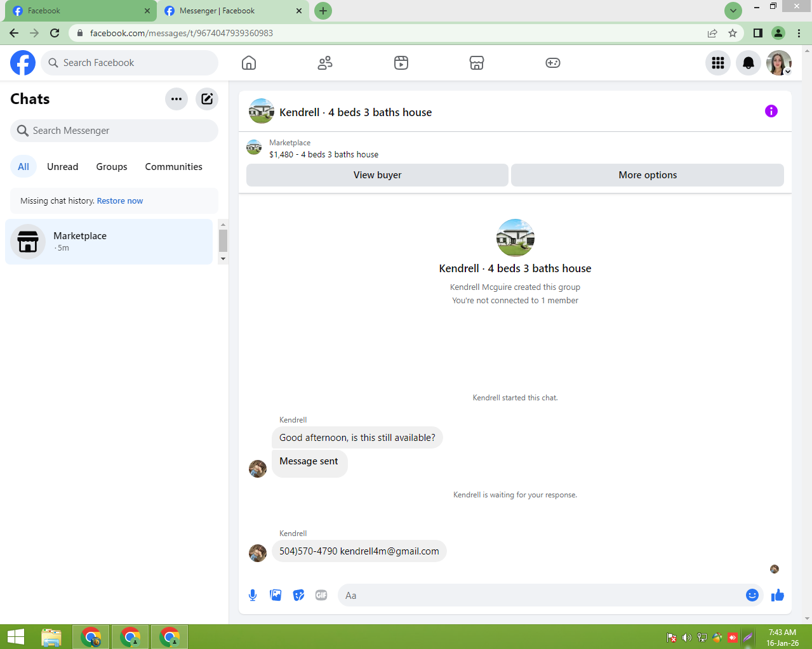Open the Facebook logo home link
Viewport: 812px width, 649px height.
tap(23, 63)
